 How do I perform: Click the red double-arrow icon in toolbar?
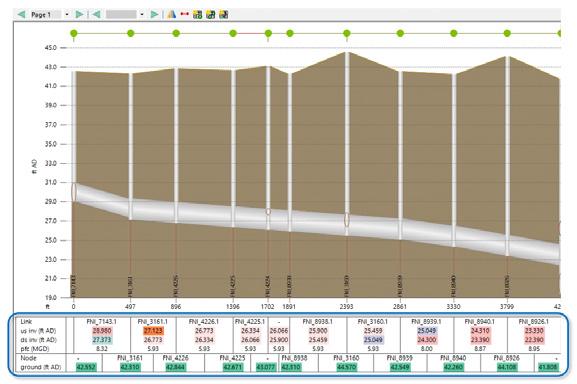click(185, 14)
